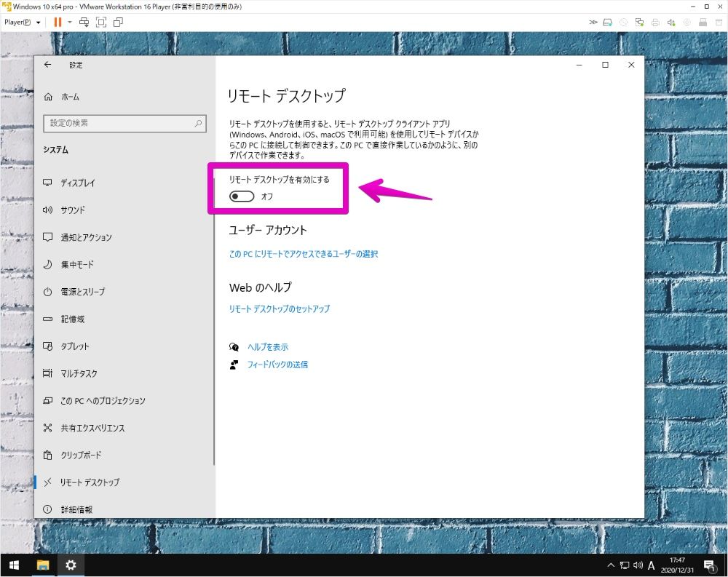
Task: Maximize the Settings window
Action: coord(605,65)
